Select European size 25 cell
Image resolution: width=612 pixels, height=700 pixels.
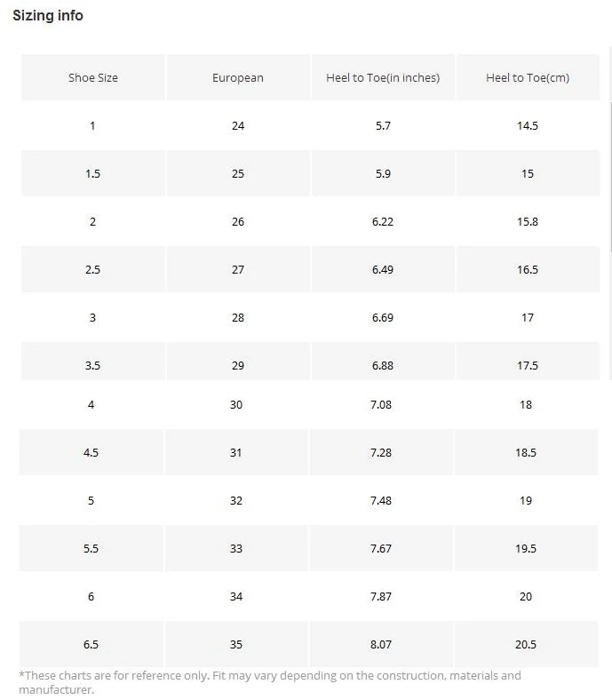[x=238, y=173]
